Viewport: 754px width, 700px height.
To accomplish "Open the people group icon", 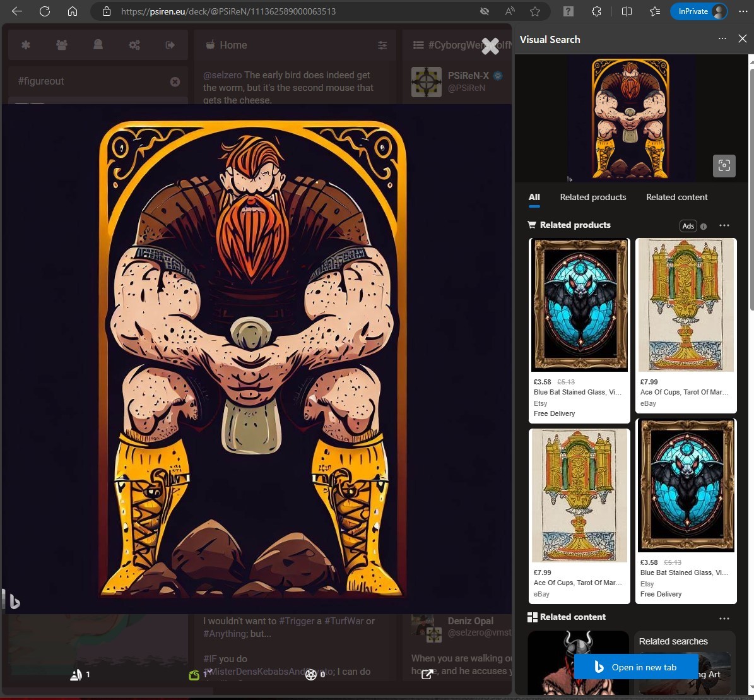I will click(x=62, y=45).
